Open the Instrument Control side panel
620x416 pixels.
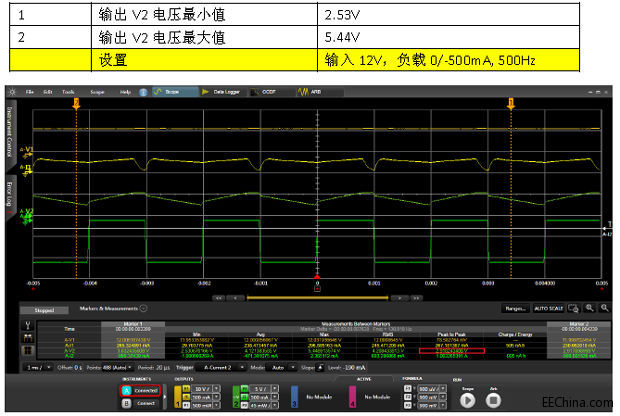[9, 132]
